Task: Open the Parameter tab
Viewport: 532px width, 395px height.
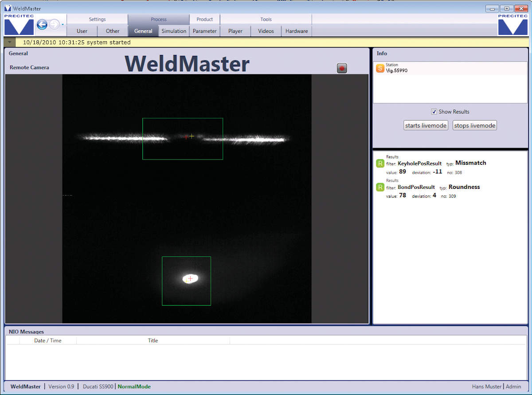Action: tap(204, 31)
